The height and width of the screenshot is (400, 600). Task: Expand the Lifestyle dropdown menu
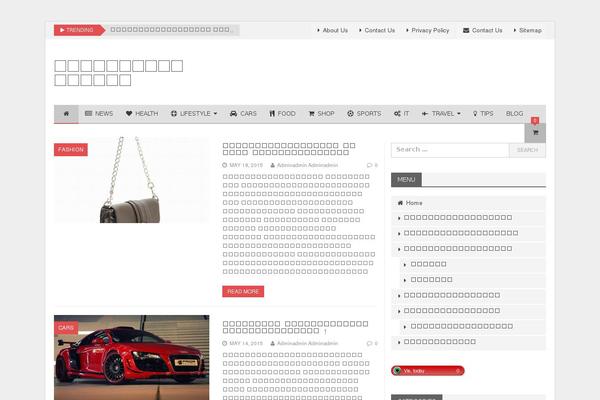point(194,114)
